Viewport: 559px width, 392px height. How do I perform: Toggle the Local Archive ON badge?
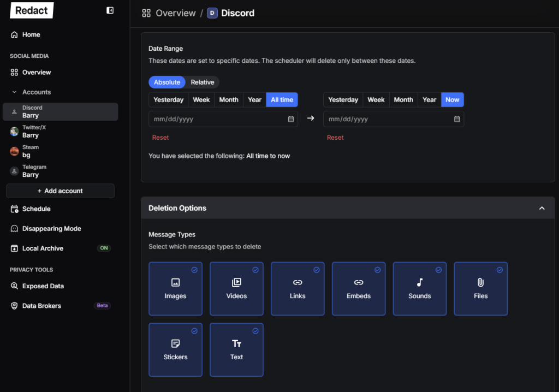coord(104,248)
